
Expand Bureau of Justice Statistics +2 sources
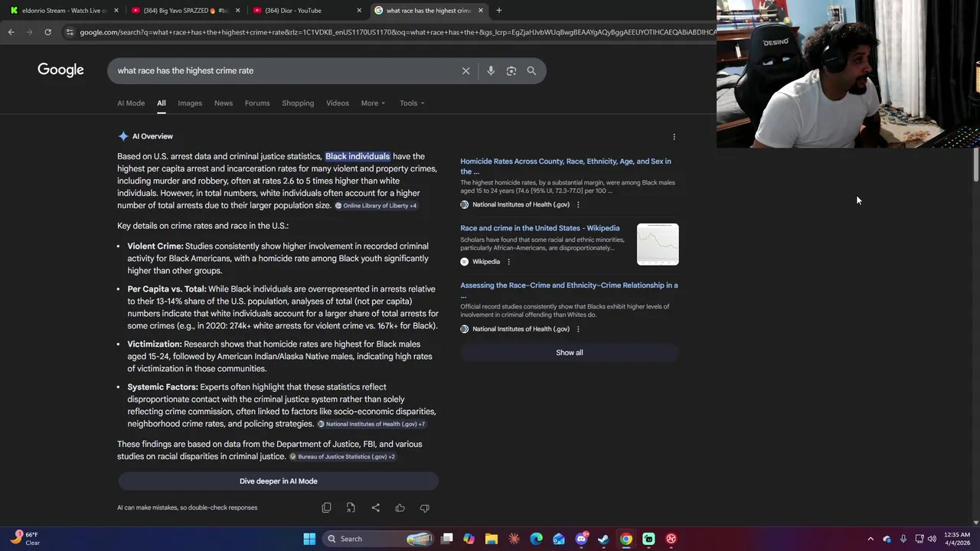pyautogui.click(x=342, y=457)
